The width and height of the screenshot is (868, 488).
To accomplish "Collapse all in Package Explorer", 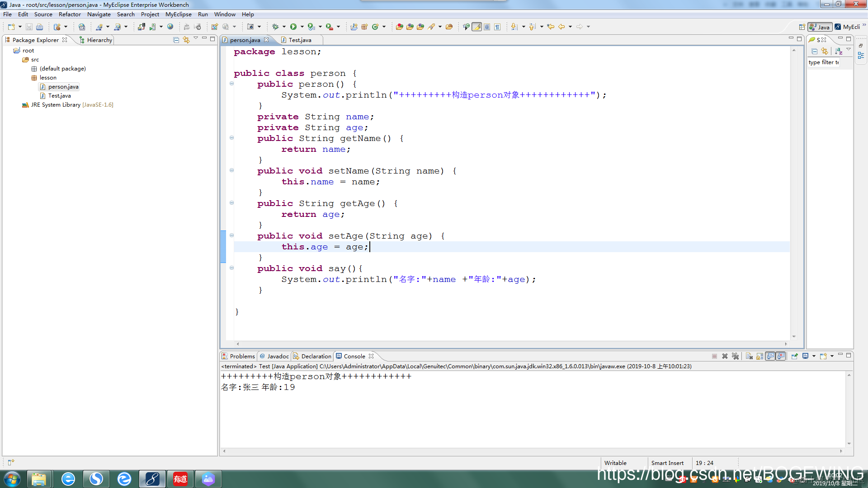I will point(176,40).
